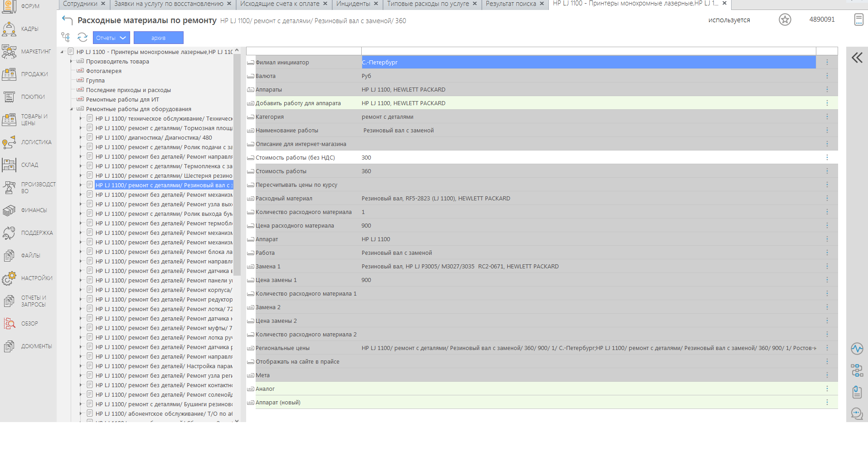868x457 pixels.
Task: Open three-dot menu for Стоимость работы (без НДС)
Action: [827, 157]
